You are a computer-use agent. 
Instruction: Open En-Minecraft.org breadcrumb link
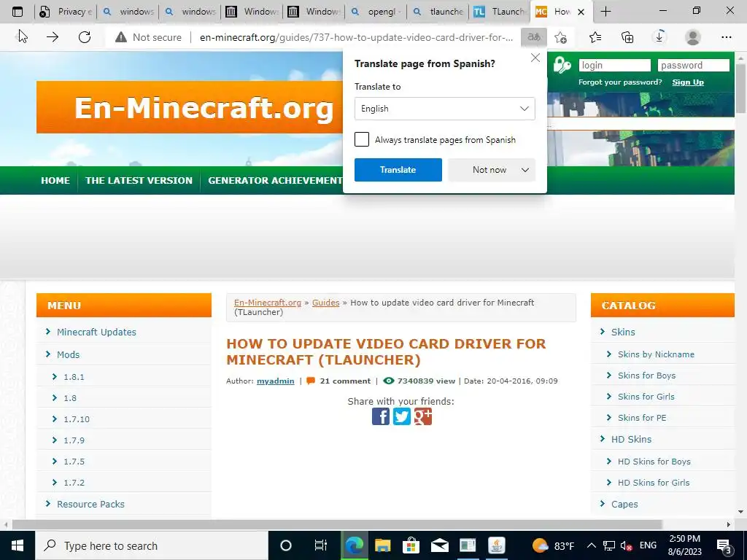tap(268, 303)
